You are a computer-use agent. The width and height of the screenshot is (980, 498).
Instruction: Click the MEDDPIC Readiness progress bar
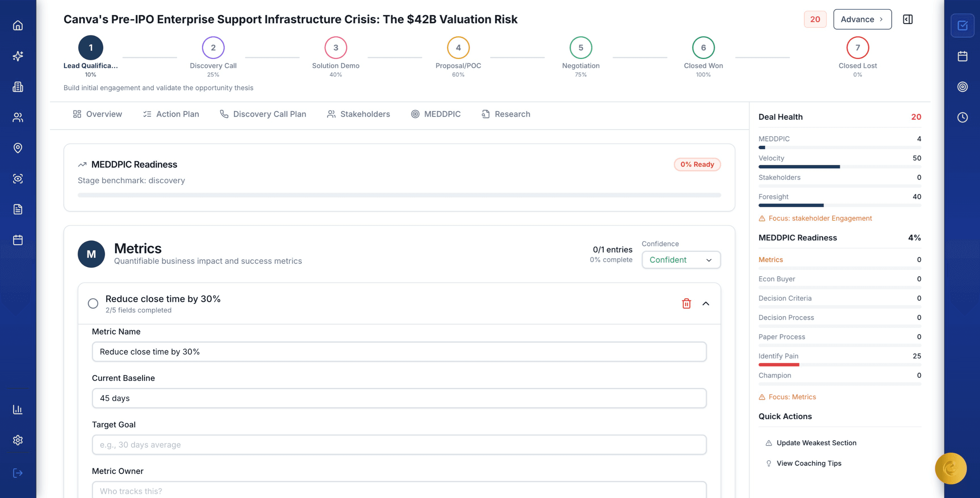pyautogui.click(x=399, y=195)
